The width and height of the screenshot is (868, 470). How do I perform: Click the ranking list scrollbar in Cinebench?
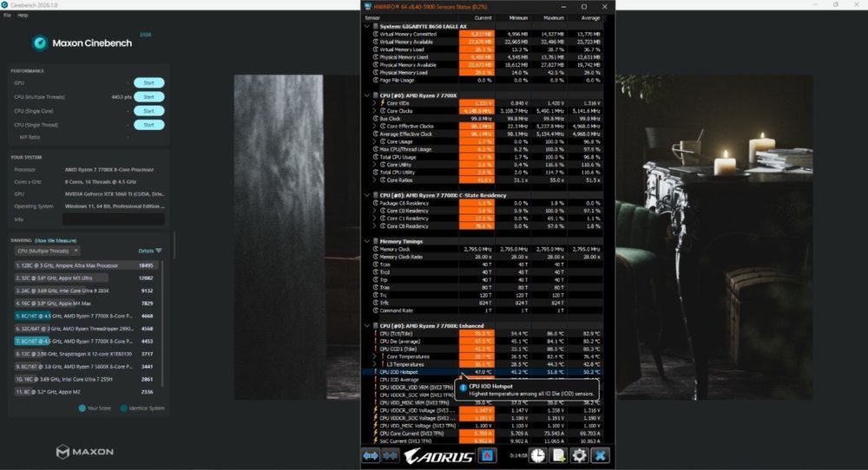[162, 323]
